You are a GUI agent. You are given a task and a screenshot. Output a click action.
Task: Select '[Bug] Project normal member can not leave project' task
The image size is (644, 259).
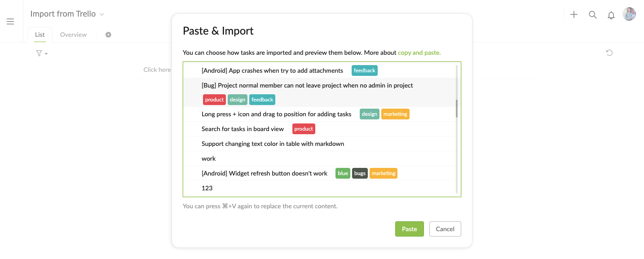click(307, 85)
